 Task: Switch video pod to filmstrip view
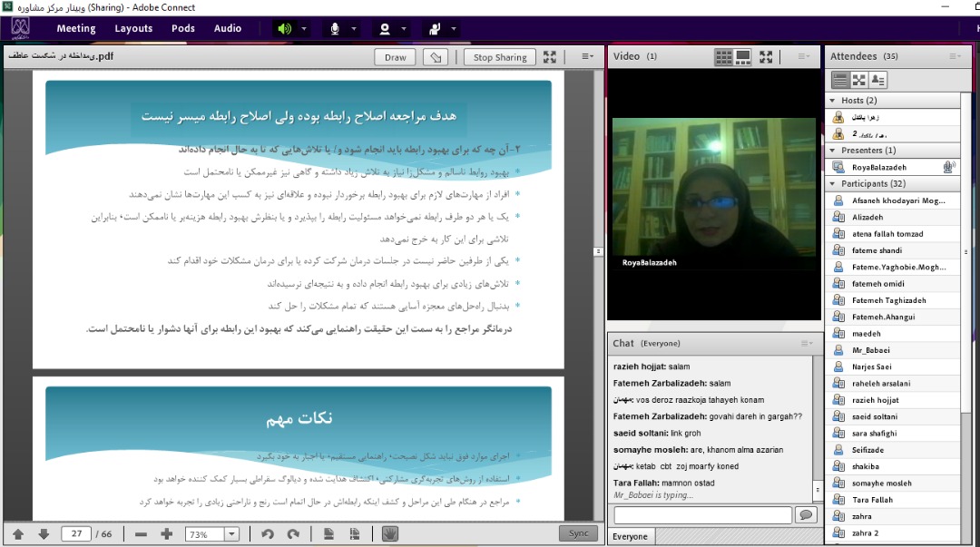tap(743, 57)
